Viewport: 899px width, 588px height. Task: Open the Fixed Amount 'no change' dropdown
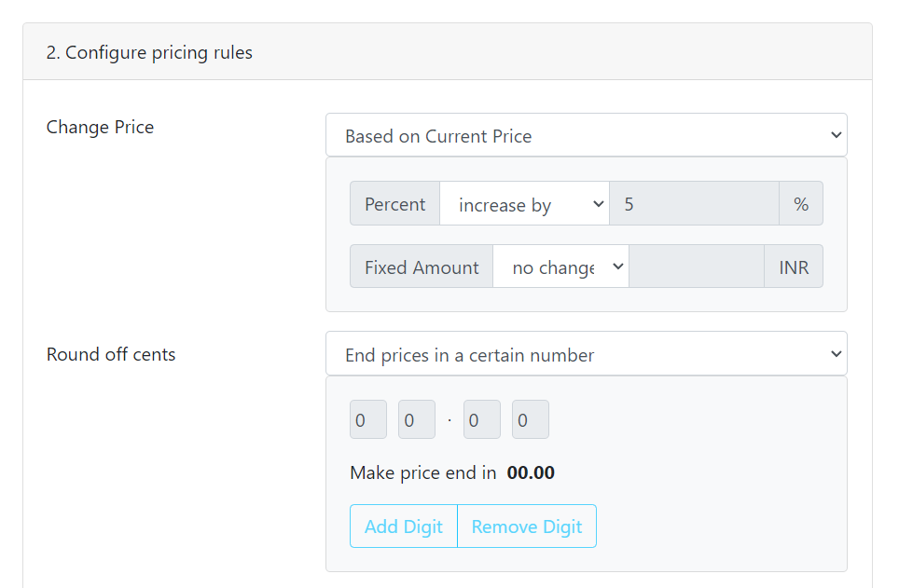point(560,267)
